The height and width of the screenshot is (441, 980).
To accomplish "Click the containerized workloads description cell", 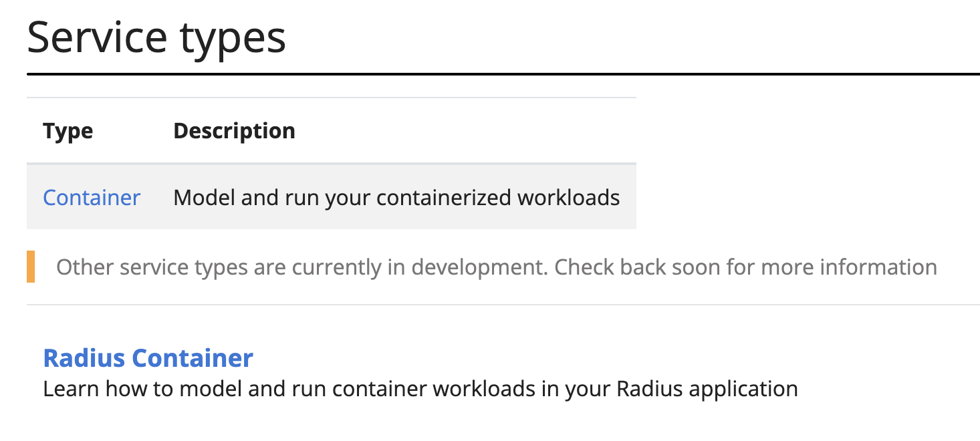I will (396, 197).
